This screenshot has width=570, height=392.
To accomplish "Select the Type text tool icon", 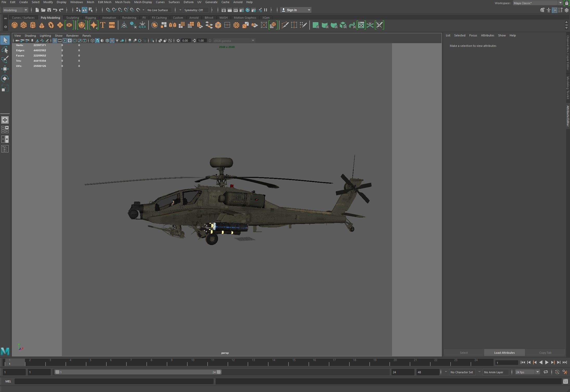I will tap(103, 25).
